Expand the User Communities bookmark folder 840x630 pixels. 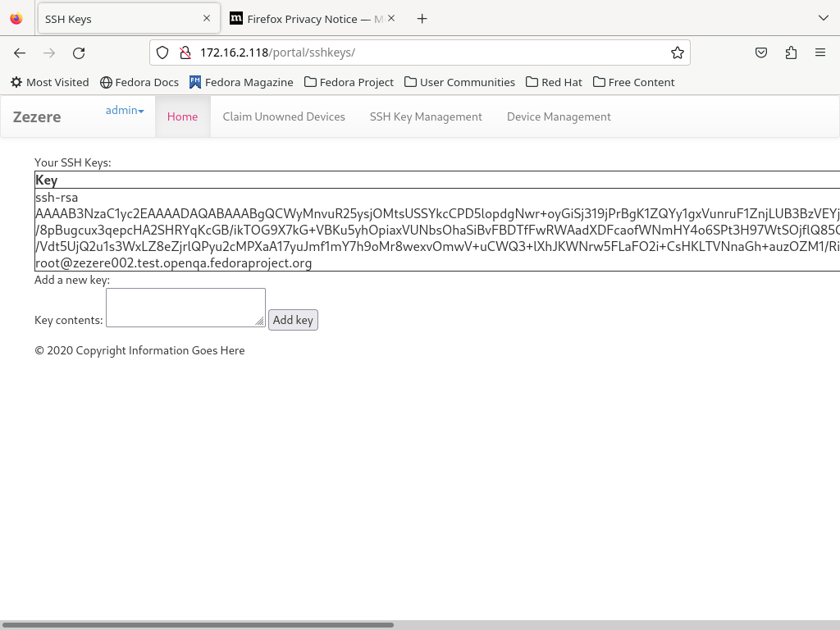459,83
